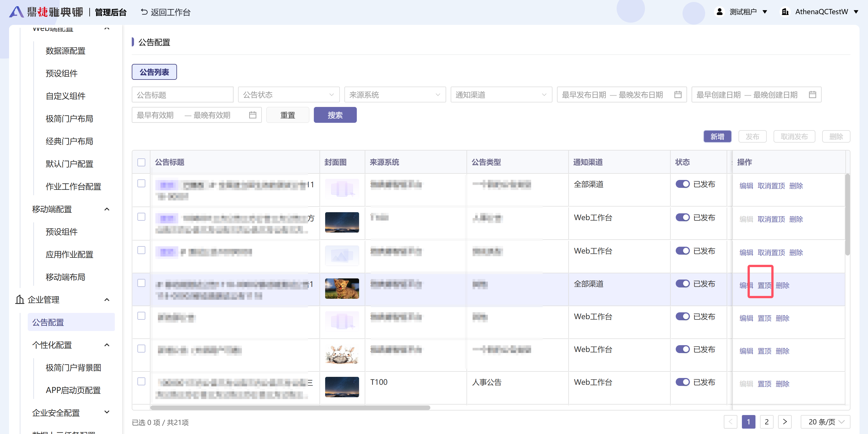Check the box on T100 announcement row
868x434 pixels.
point(142,381)
